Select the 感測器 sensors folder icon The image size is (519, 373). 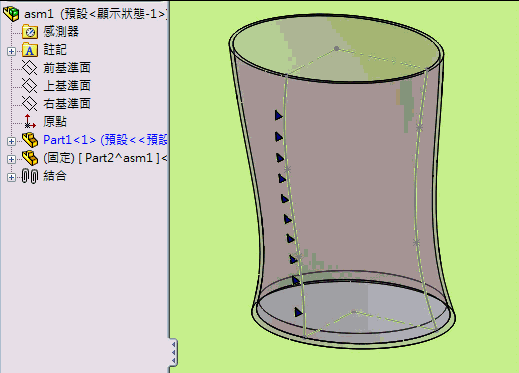(x=30, y=32)
